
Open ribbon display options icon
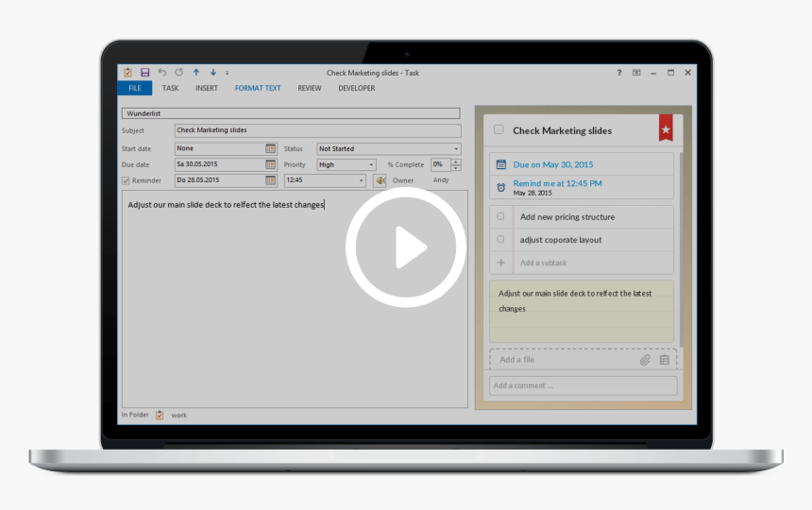point(636,73)
